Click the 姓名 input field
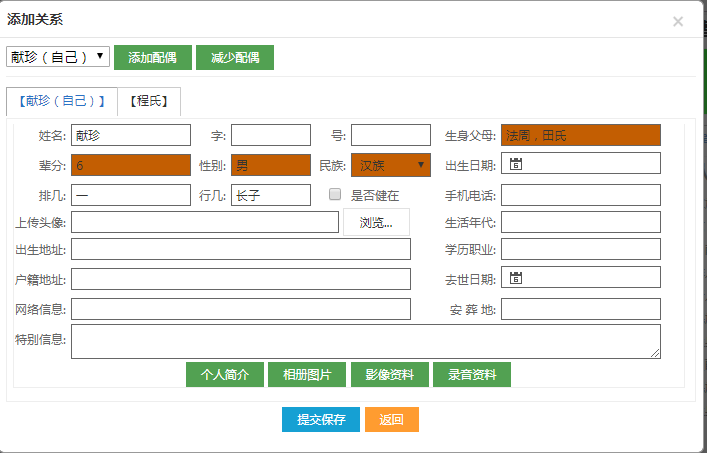 click(x=130, y=135)
